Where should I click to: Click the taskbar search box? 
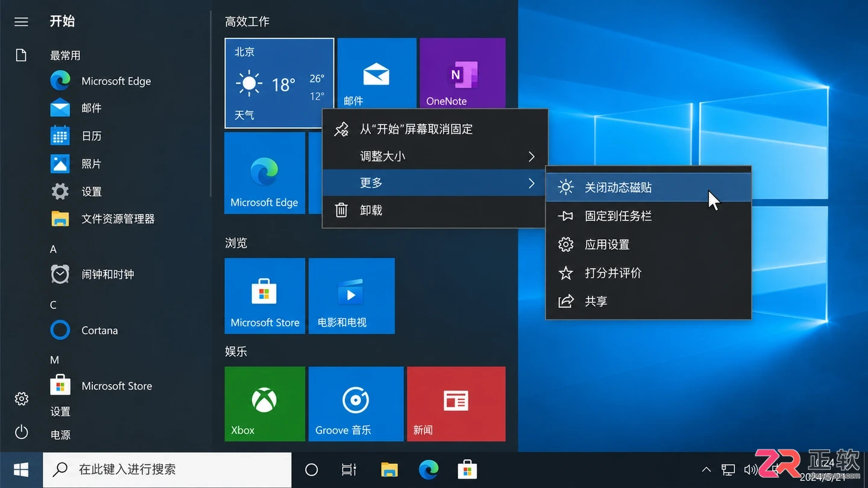[x=168, y=469]
